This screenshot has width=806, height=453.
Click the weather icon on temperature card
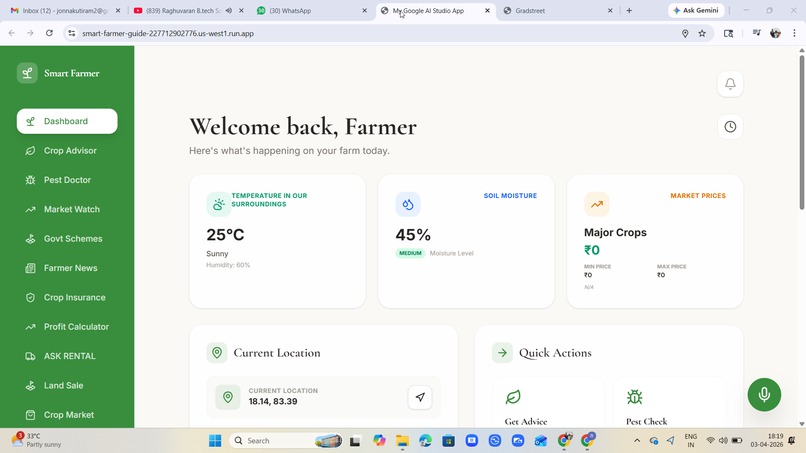(218, 204)
